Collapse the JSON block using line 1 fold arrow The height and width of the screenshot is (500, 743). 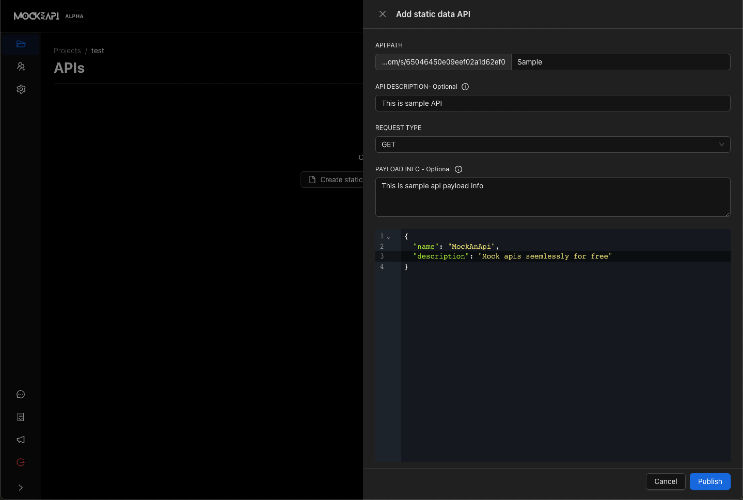388,236
